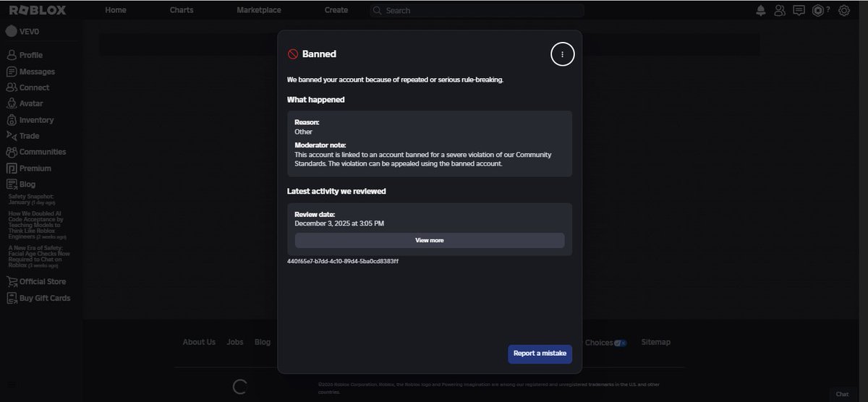
Task: Open the Marketplace tab in the header
Action: coord(258,10)
